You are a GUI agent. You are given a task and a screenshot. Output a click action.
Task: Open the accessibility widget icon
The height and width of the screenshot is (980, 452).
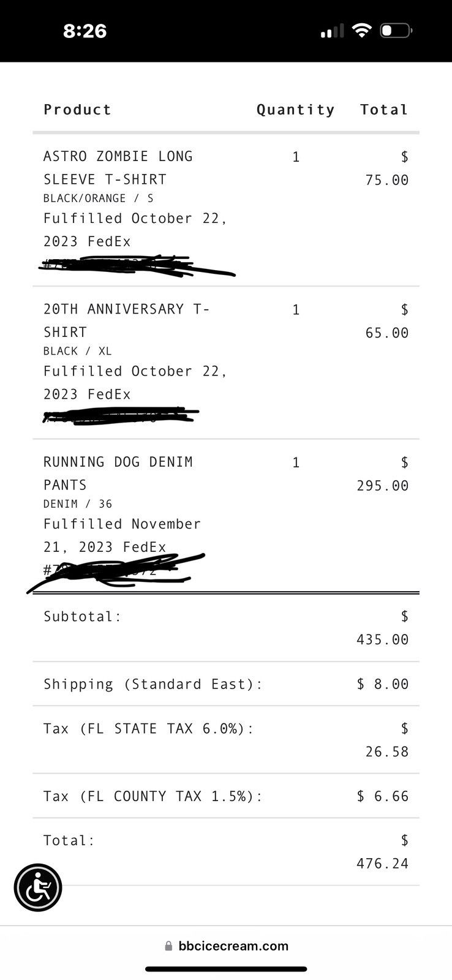click(x=38, y=888)
